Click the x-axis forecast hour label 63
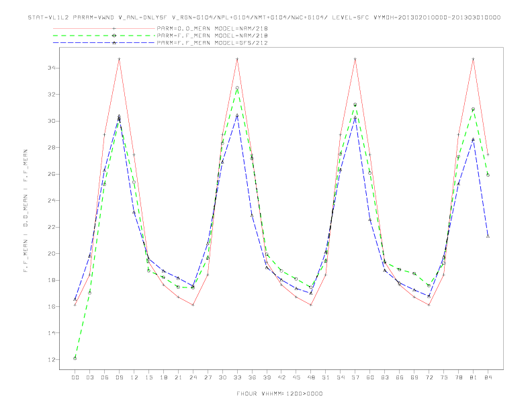Image resolution: width=532 pixels, height=411 pixels. click(385, 377)
